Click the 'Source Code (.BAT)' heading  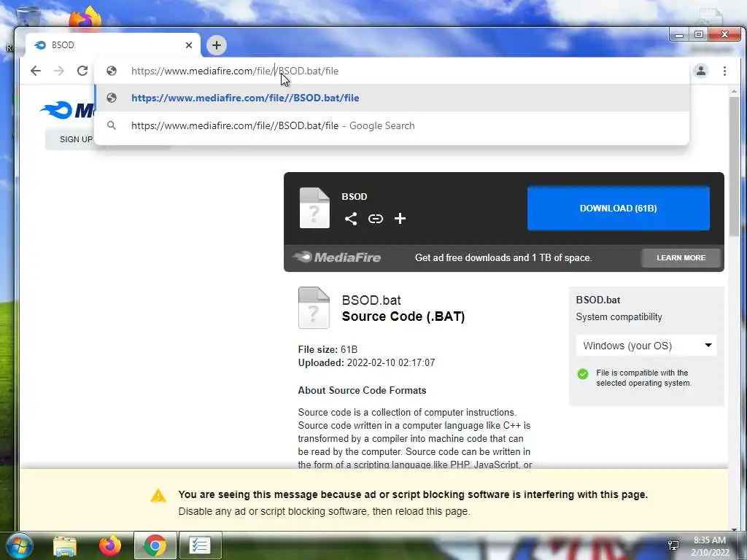tap(403, 316)
